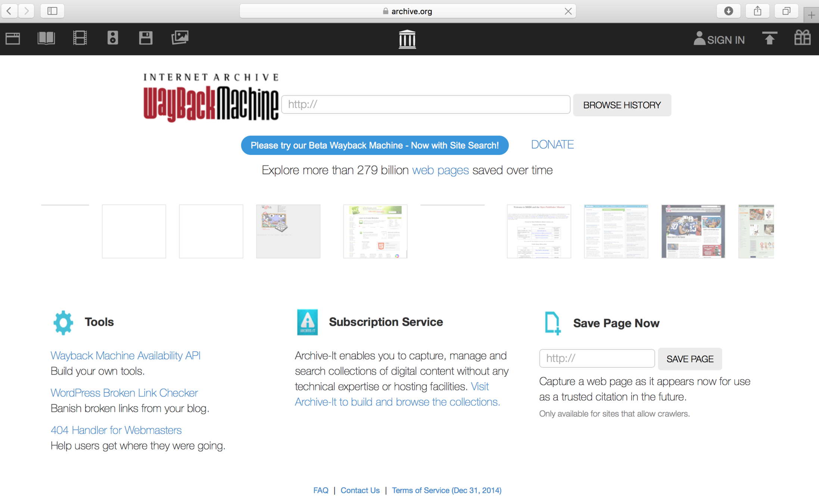Open the Web section icon in navbar
This screenshot has width=819, height=504.
coord(13,38)
